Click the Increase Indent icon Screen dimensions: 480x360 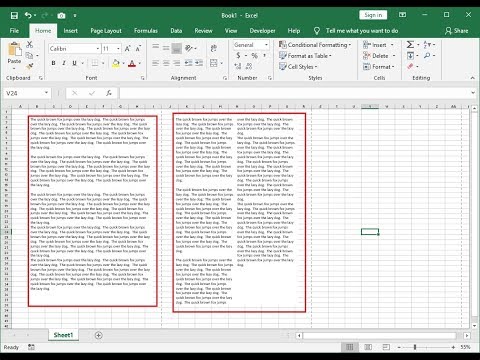[x=199, y=63]
